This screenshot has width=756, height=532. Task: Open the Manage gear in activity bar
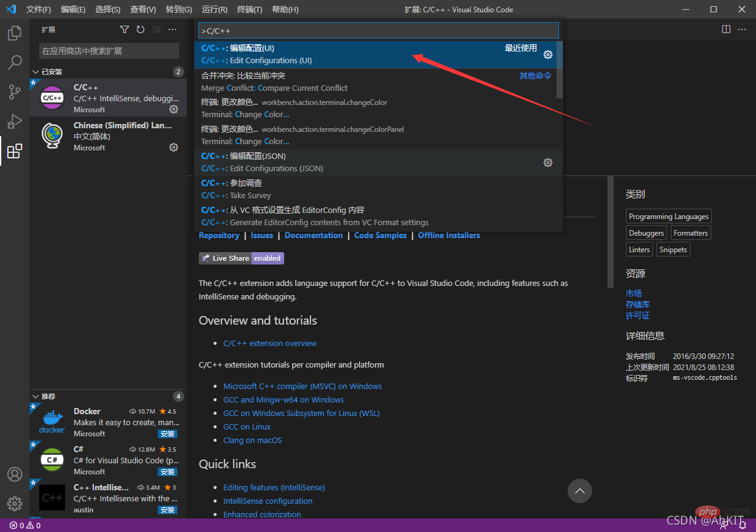[15, 503]
